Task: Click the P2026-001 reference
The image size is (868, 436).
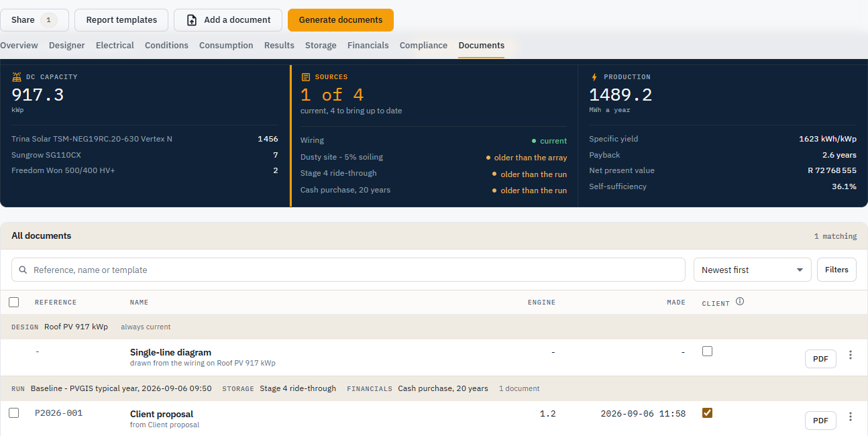Action: coord(58,413)
